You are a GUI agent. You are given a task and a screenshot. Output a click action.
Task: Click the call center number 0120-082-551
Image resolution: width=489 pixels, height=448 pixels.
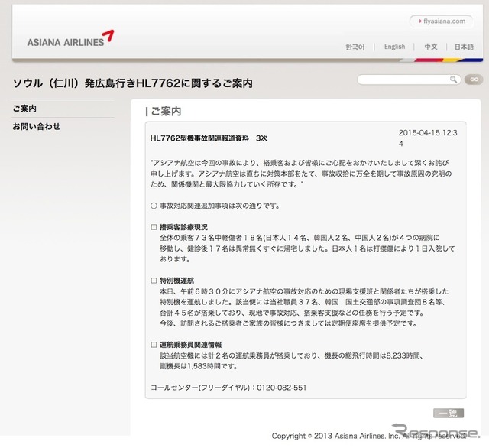(x=282, y=388)
